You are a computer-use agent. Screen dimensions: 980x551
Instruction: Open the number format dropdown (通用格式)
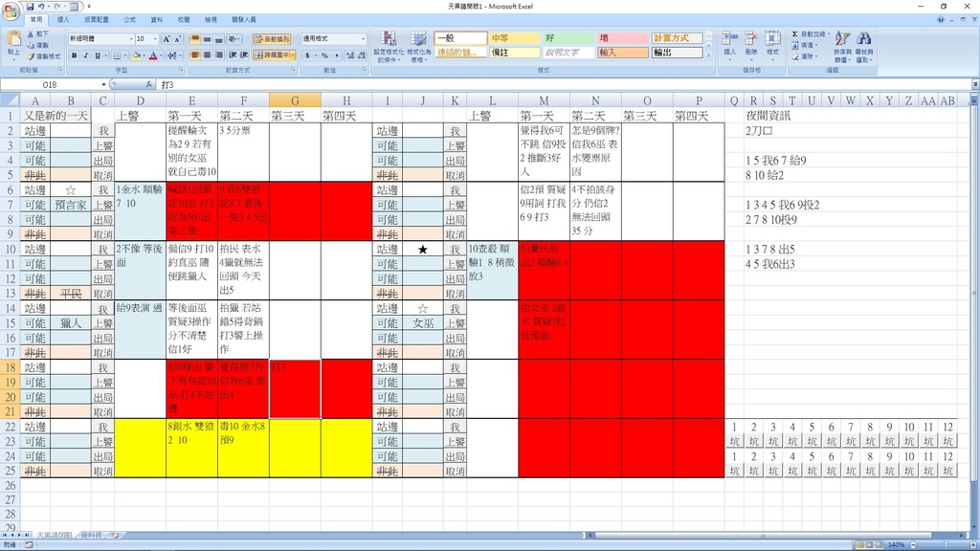coord(363,39)
